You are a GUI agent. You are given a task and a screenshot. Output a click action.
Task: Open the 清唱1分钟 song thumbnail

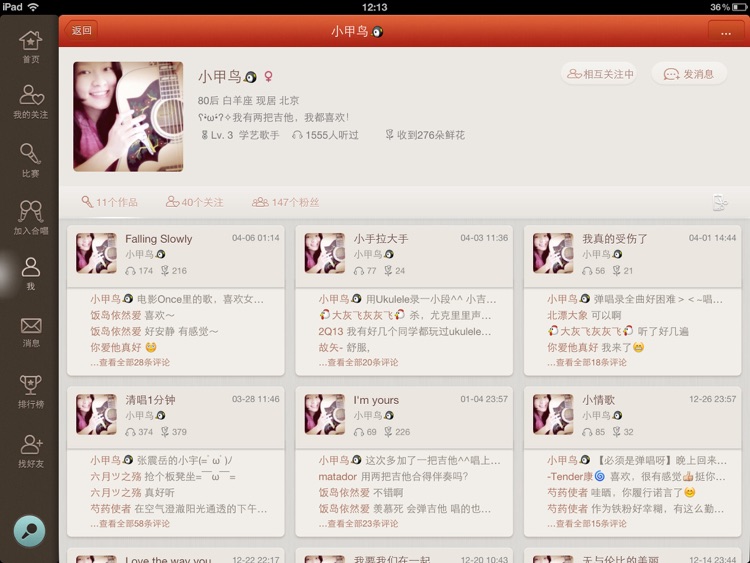(x=96, y=414)
